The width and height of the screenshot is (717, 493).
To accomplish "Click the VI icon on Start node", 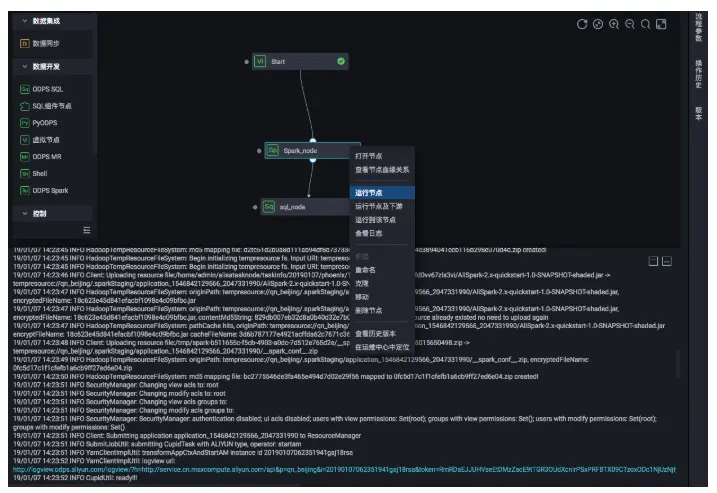I will point(260,61).
